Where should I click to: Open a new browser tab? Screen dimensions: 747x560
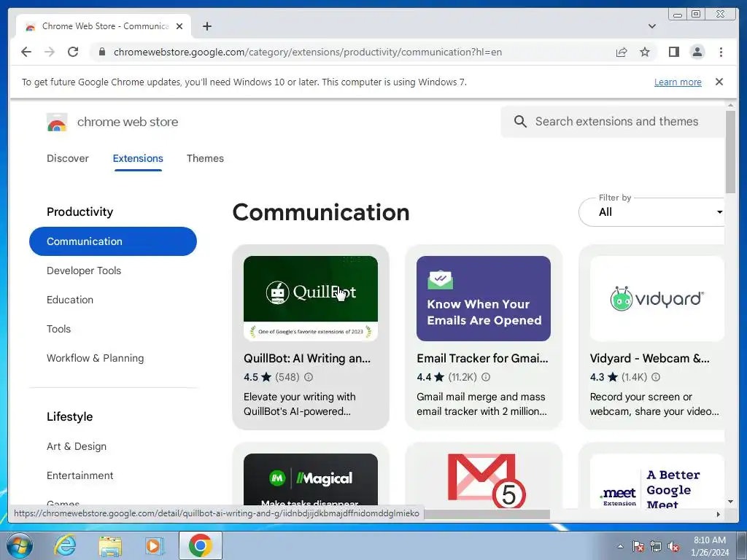pyautogui.click(x=206, y=26)
